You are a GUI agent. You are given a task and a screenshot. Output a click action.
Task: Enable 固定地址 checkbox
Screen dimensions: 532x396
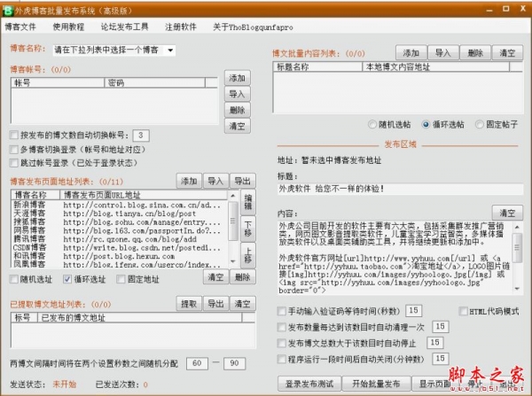(x=121, y=279)
